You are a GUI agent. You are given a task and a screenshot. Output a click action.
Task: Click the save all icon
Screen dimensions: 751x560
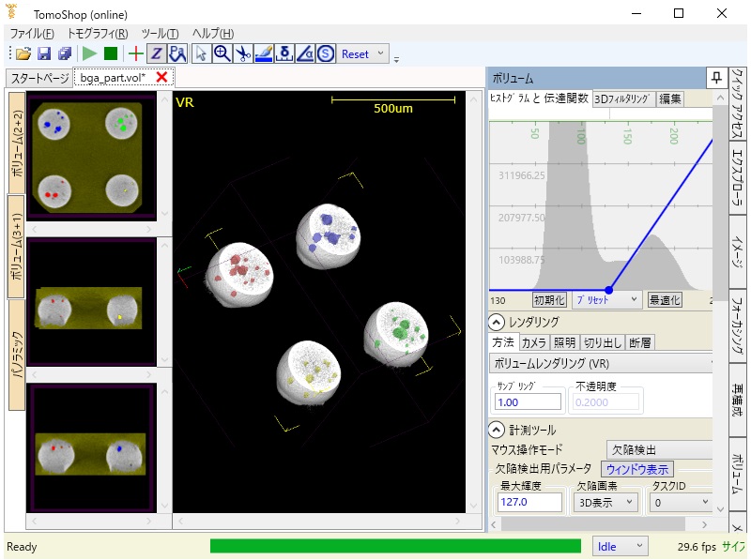pos(65,53)
